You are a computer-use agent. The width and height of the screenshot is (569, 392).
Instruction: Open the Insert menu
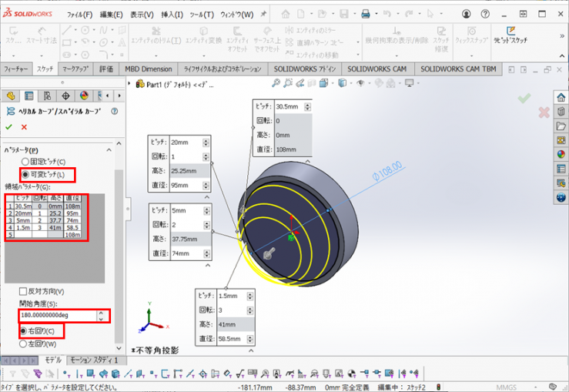click(x=172, y=14)
